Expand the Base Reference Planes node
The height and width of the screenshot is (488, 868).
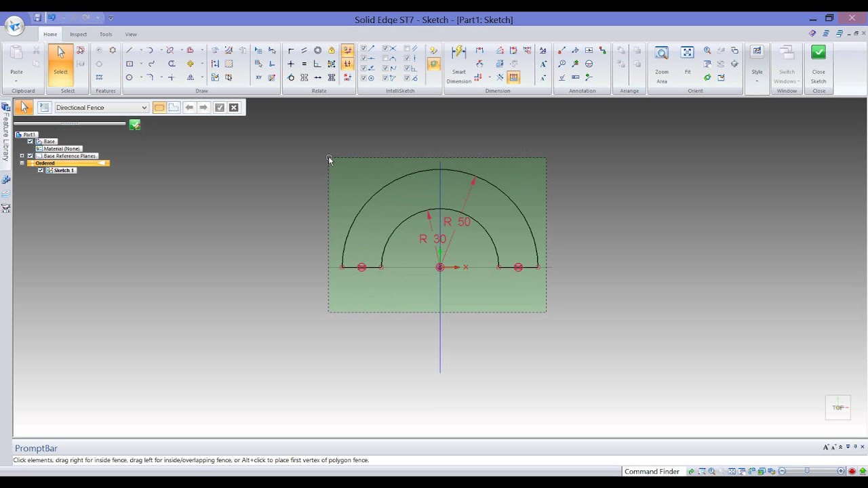(22, 156)
